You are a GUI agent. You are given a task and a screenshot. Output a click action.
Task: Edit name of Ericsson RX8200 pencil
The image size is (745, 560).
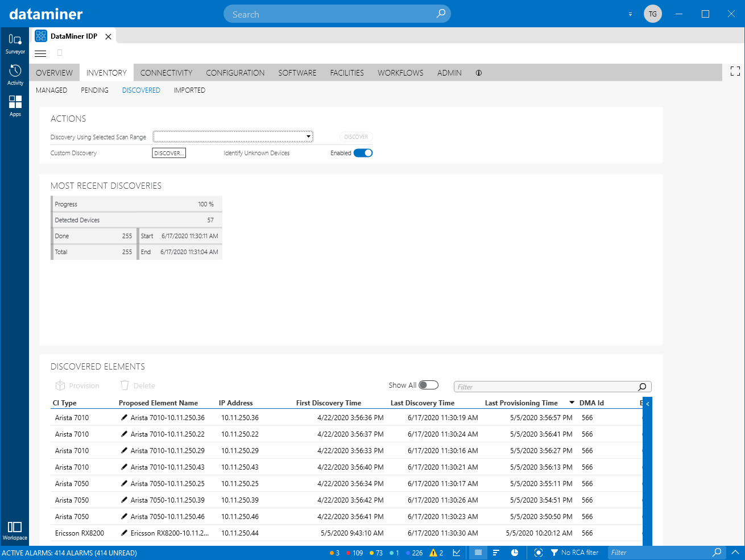tap(124, 533)
